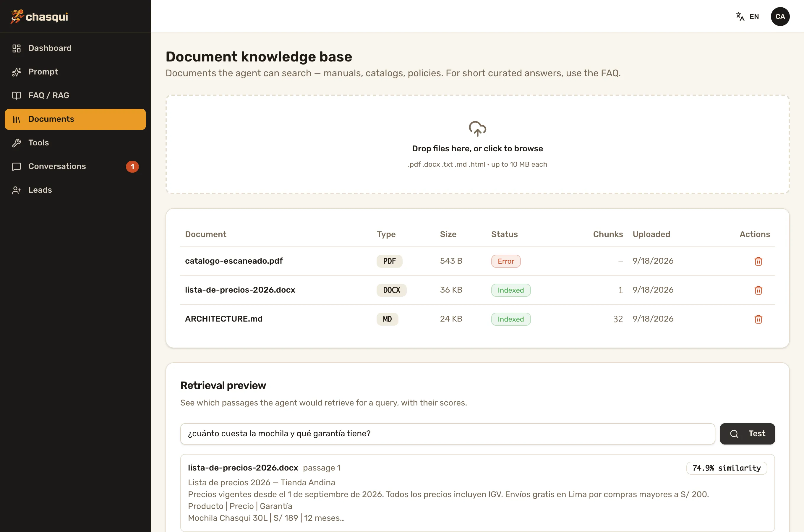Open the Tools page
The height and width of the screenshot is (532, 804).
75,143
